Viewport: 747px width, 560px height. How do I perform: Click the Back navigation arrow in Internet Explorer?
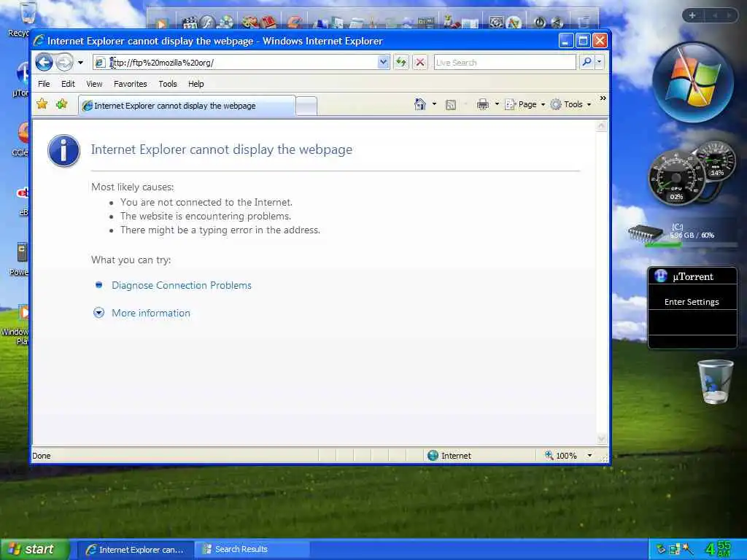[x=44, y=63]
